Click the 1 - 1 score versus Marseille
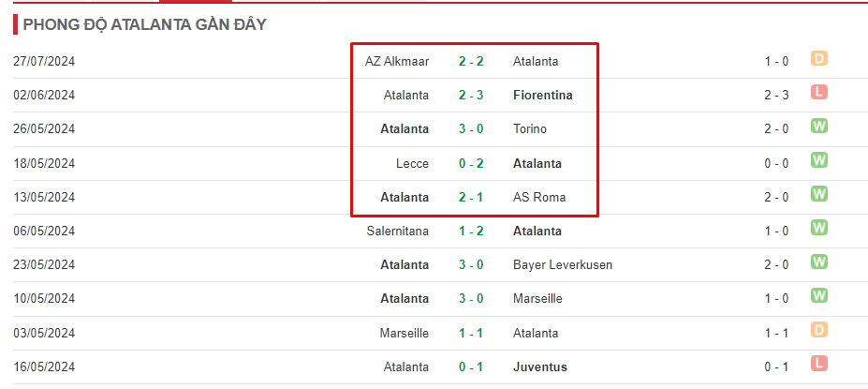868x389 pixels. 471,333
